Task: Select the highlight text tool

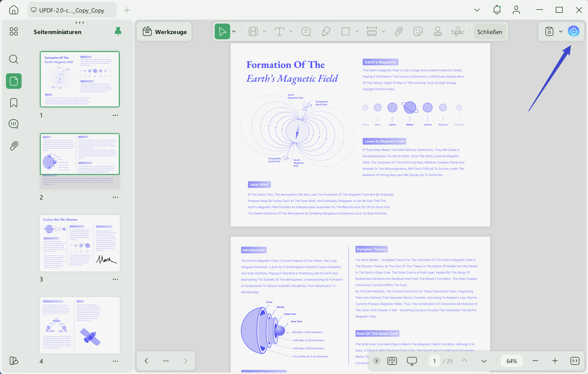Action: [253, 31]
